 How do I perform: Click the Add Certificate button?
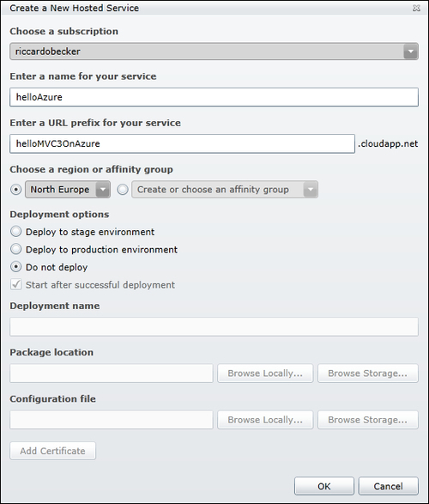tap(52, 451)
